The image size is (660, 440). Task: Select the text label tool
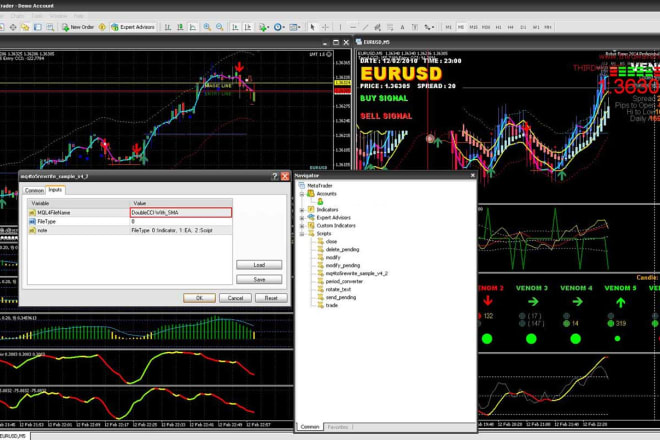pyautogui.click(x=415, y=27)
